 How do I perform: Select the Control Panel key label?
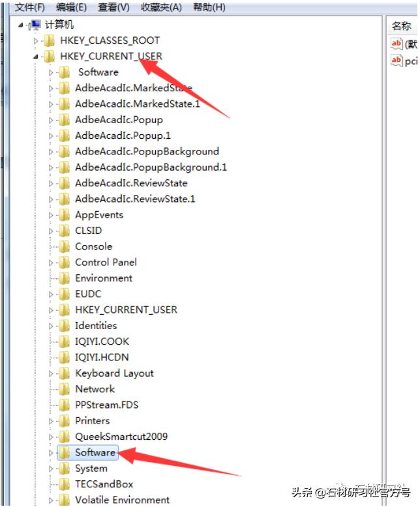pos(106,263)
